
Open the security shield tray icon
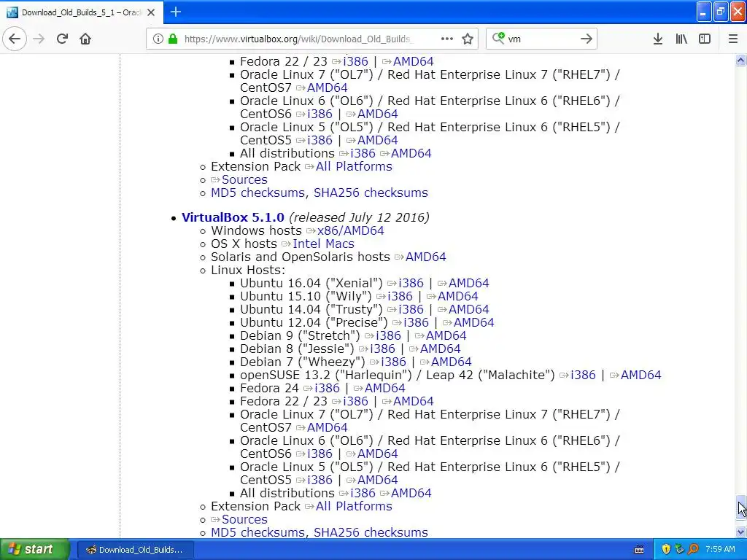666,550
